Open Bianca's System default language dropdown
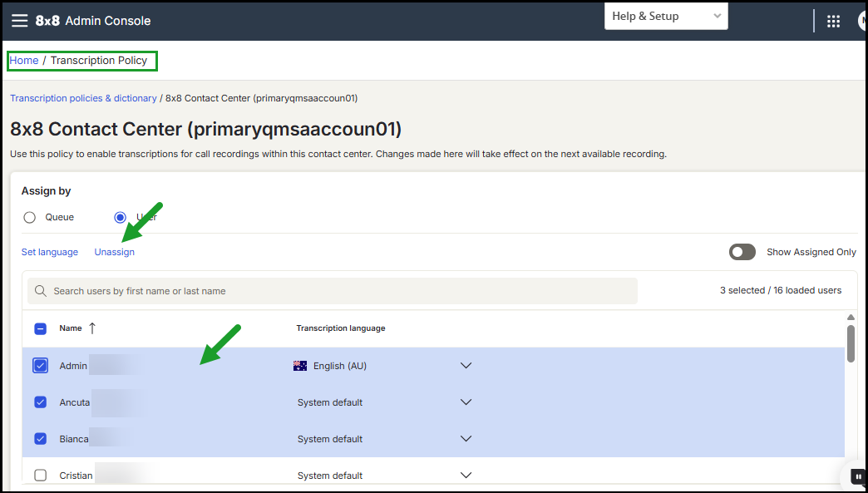Viewport: 868px width, 493px height. 466,439
